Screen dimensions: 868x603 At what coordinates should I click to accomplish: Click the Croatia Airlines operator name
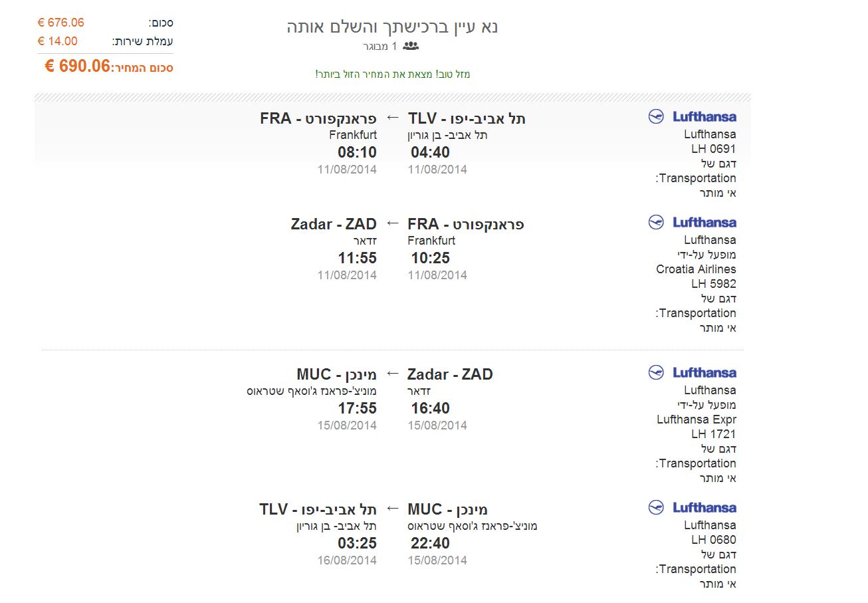click(x=696, y=269)
